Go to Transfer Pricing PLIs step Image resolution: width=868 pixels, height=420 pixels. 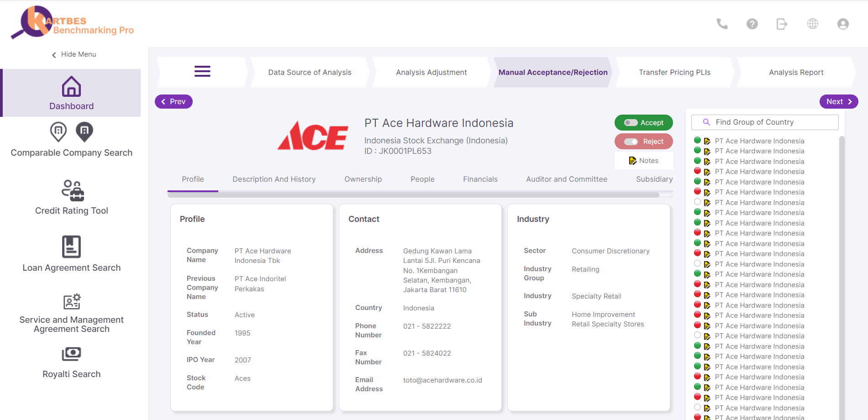point(674,72)
